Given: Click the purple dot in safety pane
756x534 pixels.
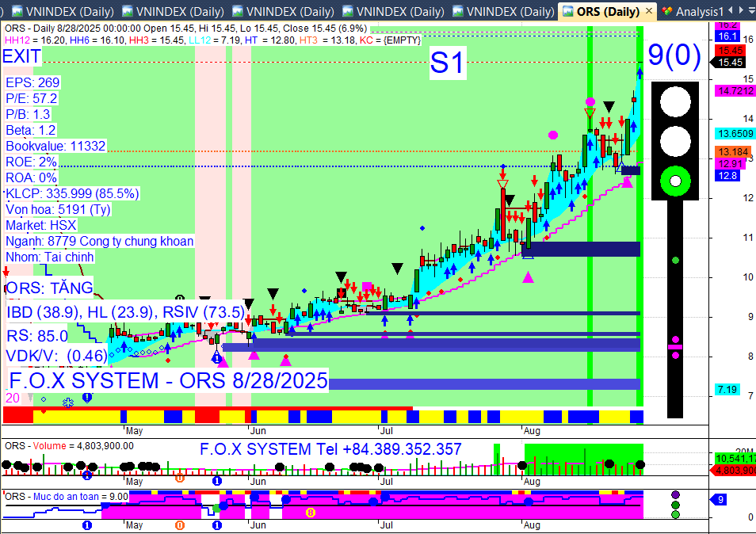Looking at the screenshot, I should (675, 495).
